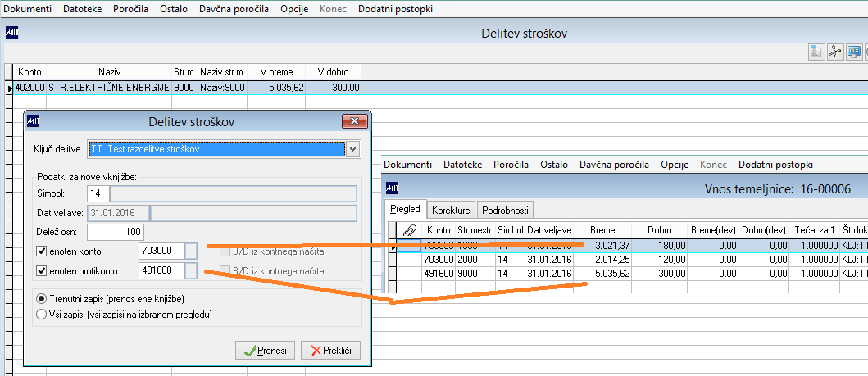Viewport: 868px width, 376px height.
Task: Click the blue presentation screen toolbar icon
Action: pyautogui.click(x=853, y=52)
